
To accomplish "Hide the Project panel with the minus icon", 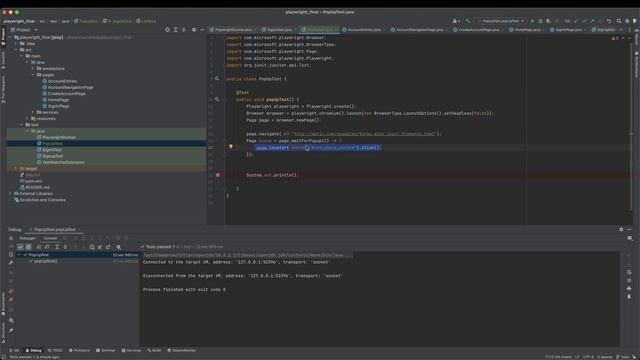I will pos(202,30).
